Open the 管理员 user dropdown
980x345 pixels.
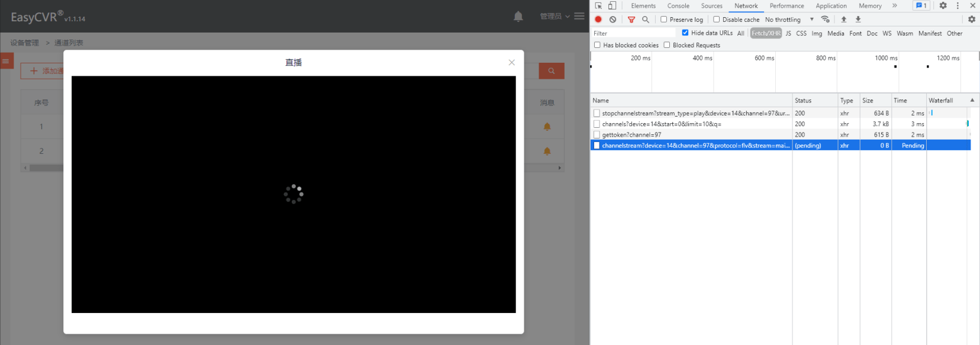(x=555, y=16)
